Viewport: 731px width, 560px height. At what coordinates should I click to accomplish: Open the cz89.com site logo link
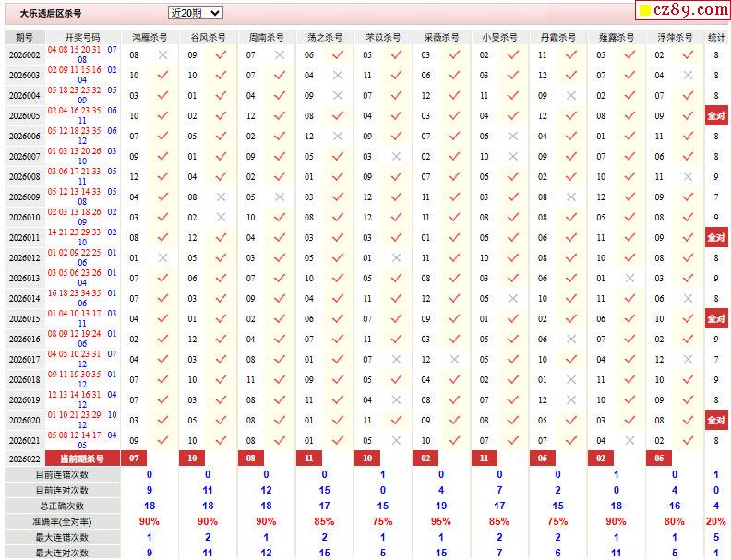point(682,10)
